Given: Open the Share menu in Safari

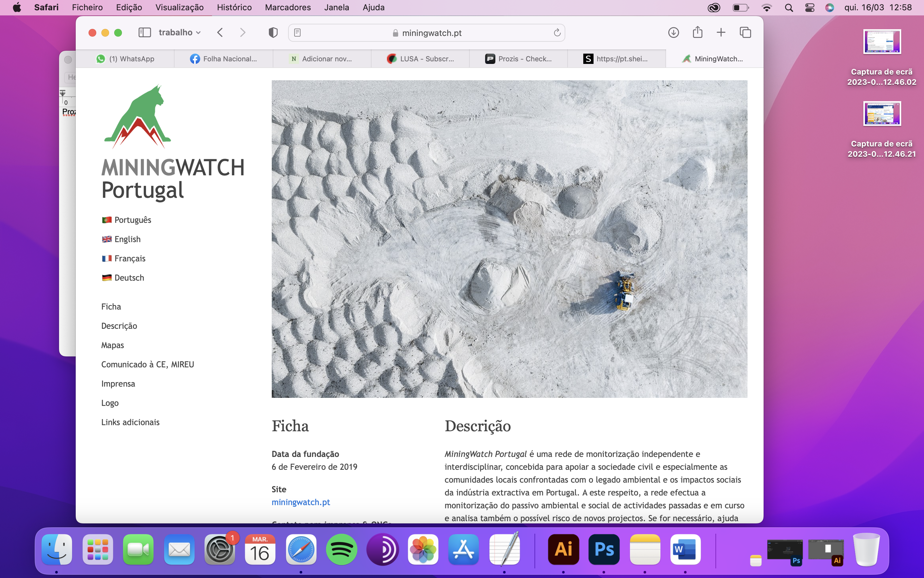Looking at the screenshot, I should [697, 32].
